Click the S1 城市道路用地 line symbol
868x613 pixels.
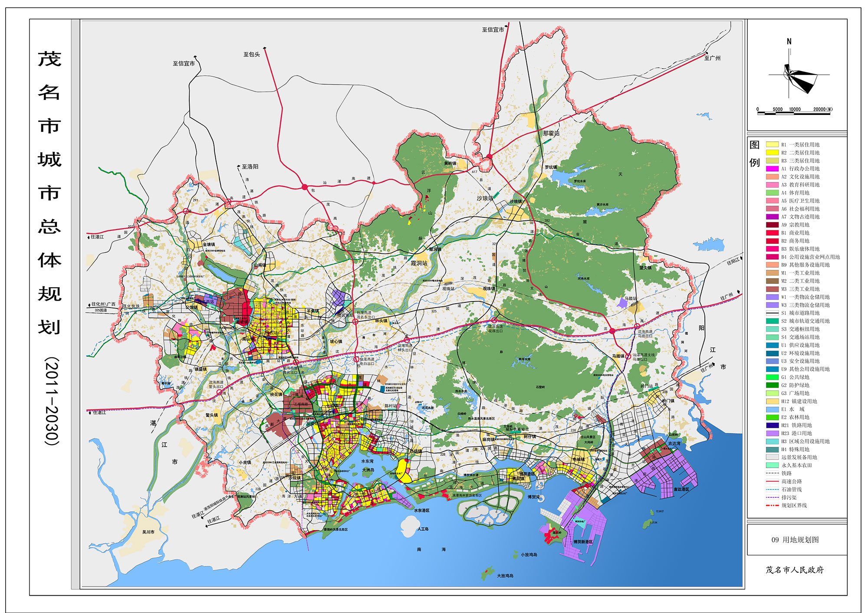click(772, 313)
